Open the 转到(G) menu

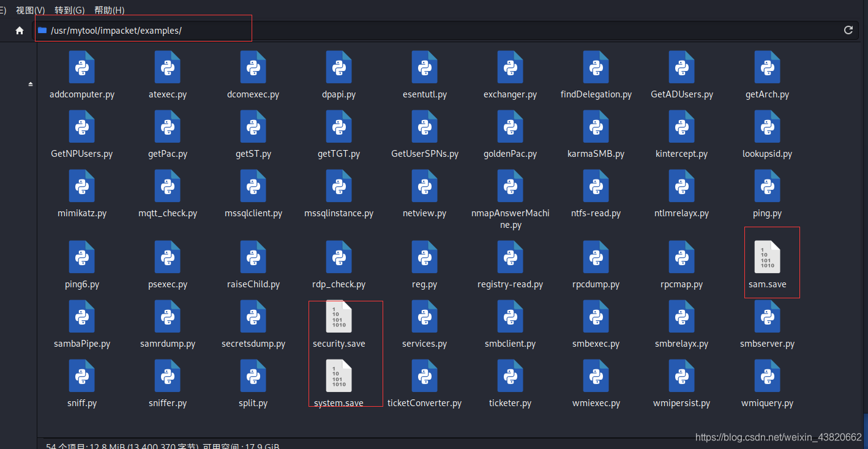point(70,10)
